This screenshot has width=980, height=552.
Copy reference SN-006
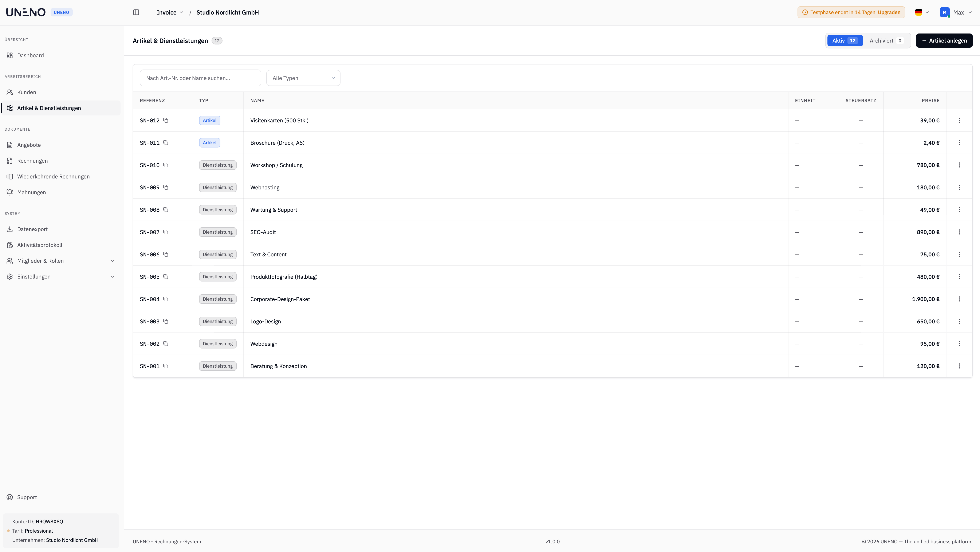[x=165, y=254]
